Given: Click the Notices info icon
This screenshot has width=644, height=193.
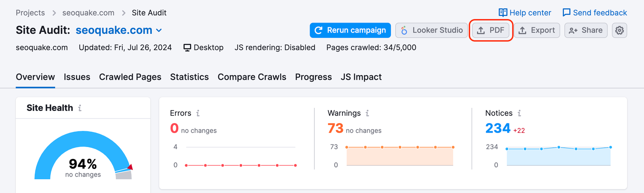Looking at the screenshot, I should point(519,113).
